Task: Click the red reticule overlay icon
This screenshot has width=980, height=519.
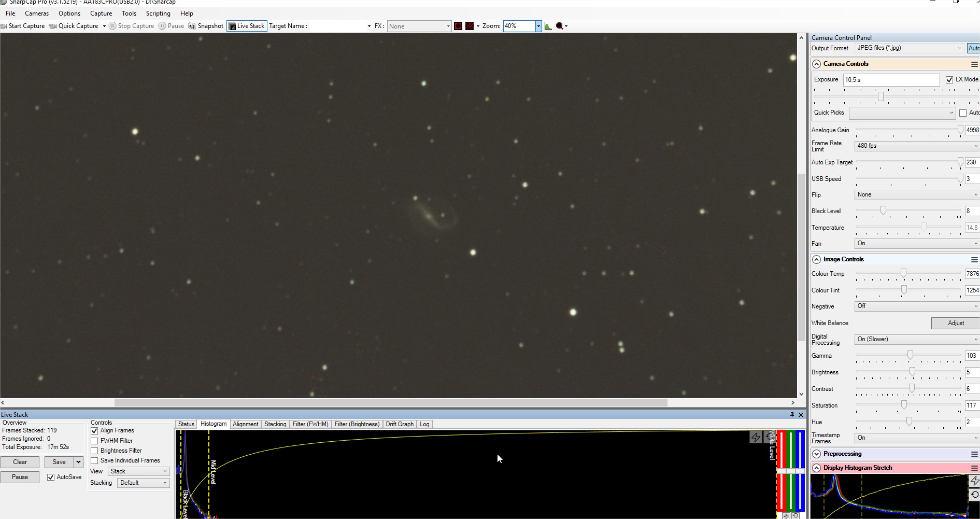Action: tap(458, 26)
